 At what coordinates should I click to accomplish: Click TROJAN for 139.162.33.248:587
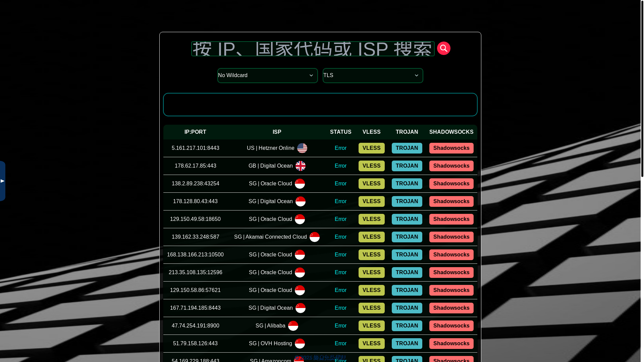407,237
